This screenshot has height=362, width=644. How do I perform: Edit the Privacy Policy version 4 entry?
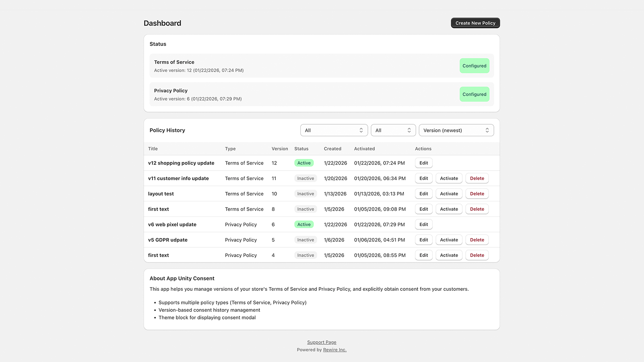tap(424, 255)
